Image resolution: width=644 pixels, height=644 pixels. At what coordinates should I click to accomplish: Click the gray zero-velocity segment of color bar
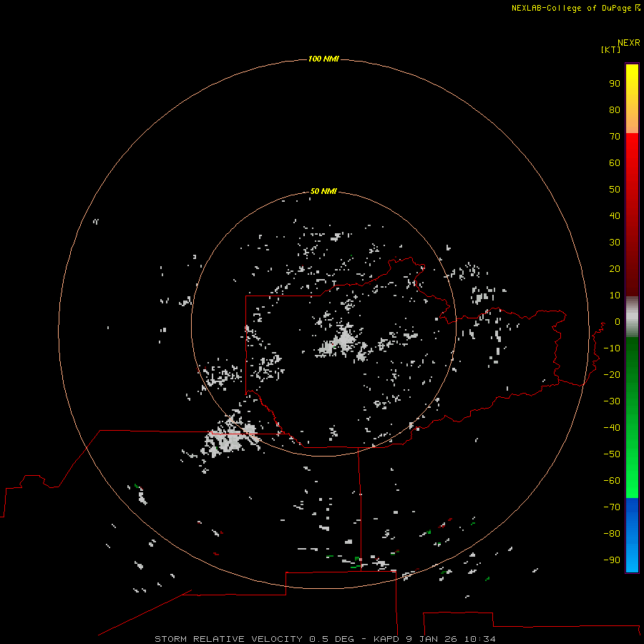(x=632, y=317)
